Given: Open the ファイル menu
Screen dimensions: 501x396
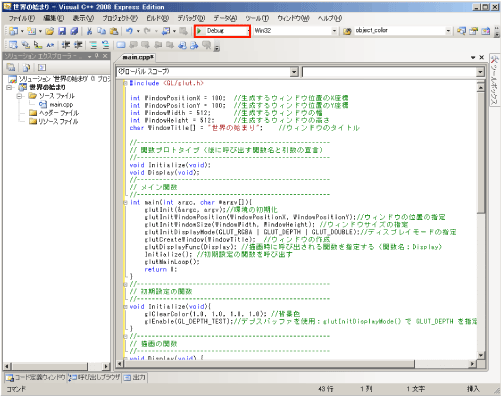Looking at the screenshot, I should (x=21, y=18).
